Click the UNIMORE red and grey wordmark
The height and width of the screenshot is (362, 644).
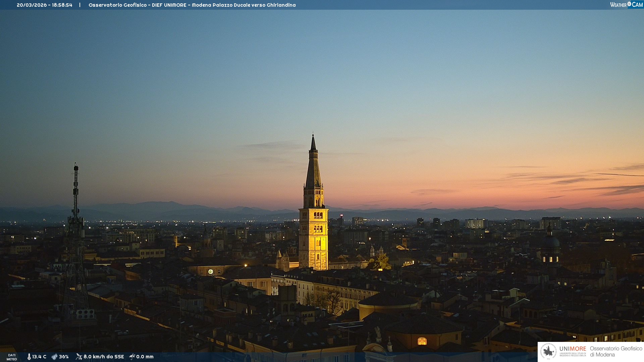(573, 349)
